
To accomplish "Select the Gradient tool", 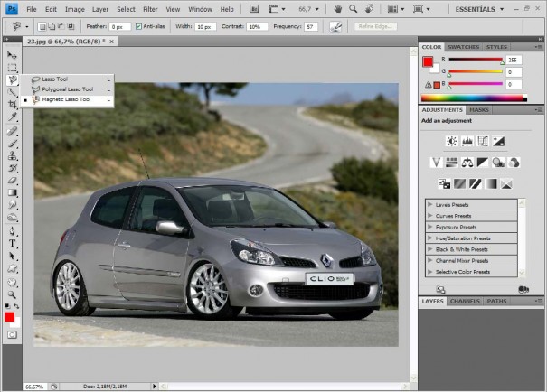I will 12,192.
